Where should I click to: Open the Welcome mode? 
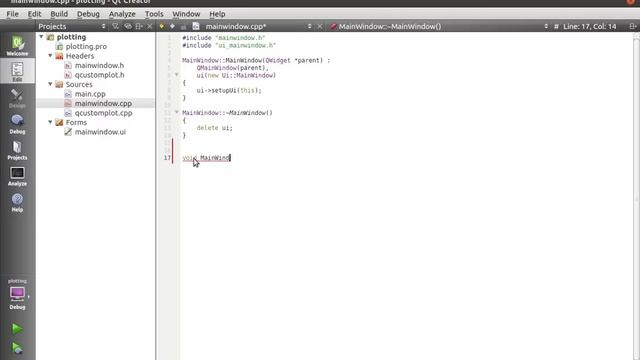click(x=17, y=45)
